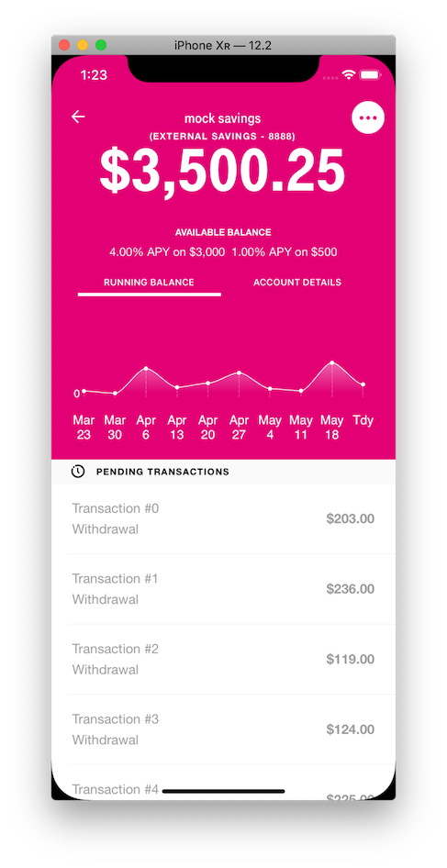The image size is (447, 868).
Task: Select the Apr 6 chart data point
Action: pyautogui.click(x=146, y=368)
